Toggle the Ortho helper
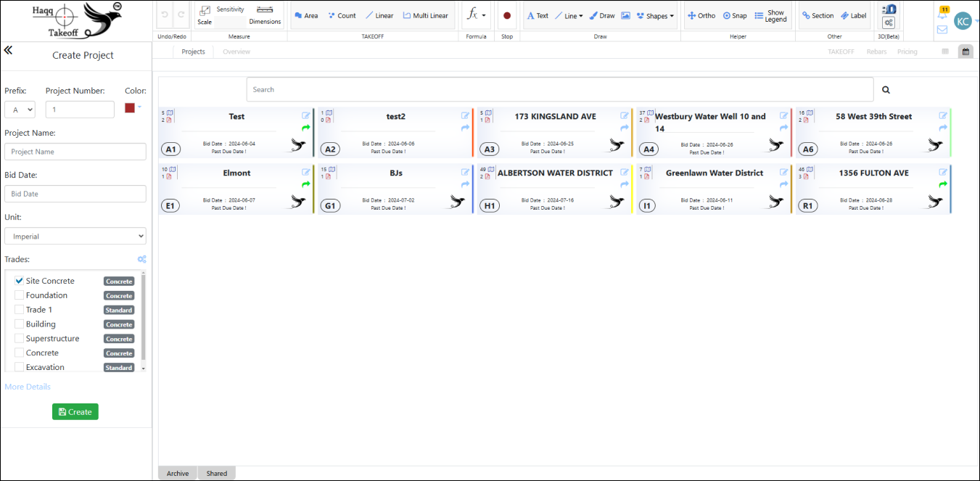980x481 pixels. 701,15
